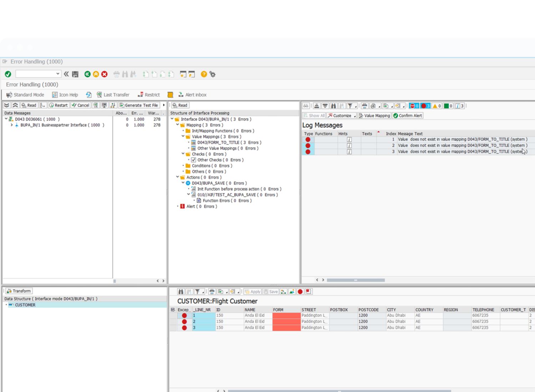
Task: Click the green checkmark Enter icon
Action: 8,74
